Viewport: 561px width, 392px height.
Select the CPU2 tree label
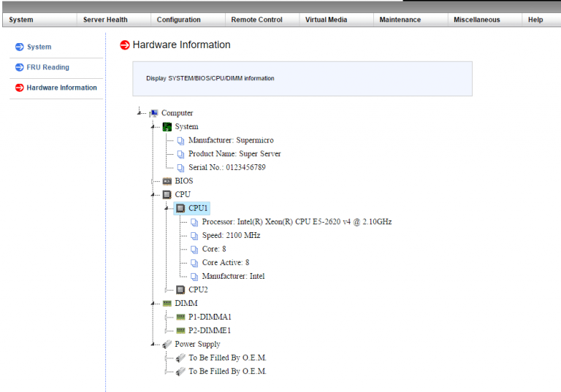coord(198,290)
